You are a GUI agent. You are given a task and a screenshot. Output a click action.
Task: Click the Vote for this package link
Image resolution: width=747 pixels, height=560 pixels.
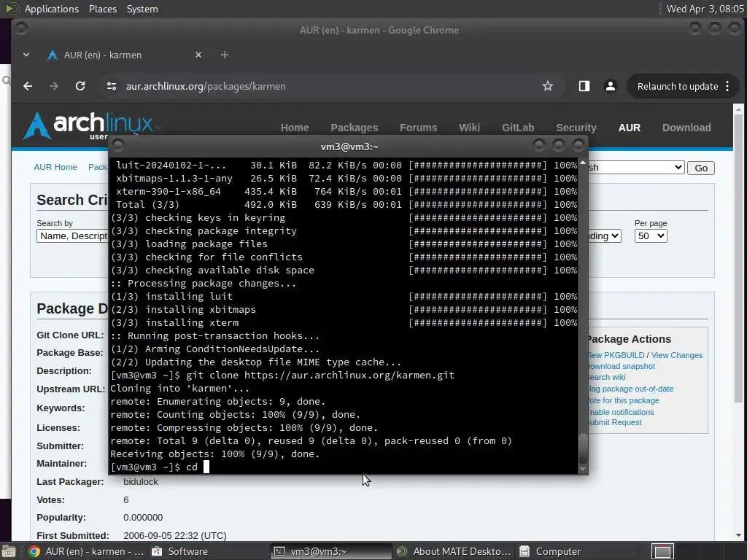[x=624, y=400]
